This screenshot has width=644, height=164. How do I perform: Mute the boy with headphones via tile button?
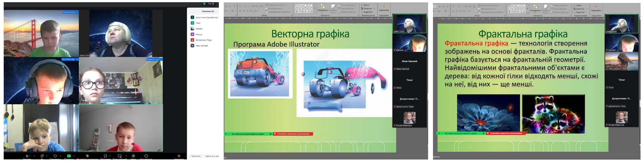tap(68, 60)
